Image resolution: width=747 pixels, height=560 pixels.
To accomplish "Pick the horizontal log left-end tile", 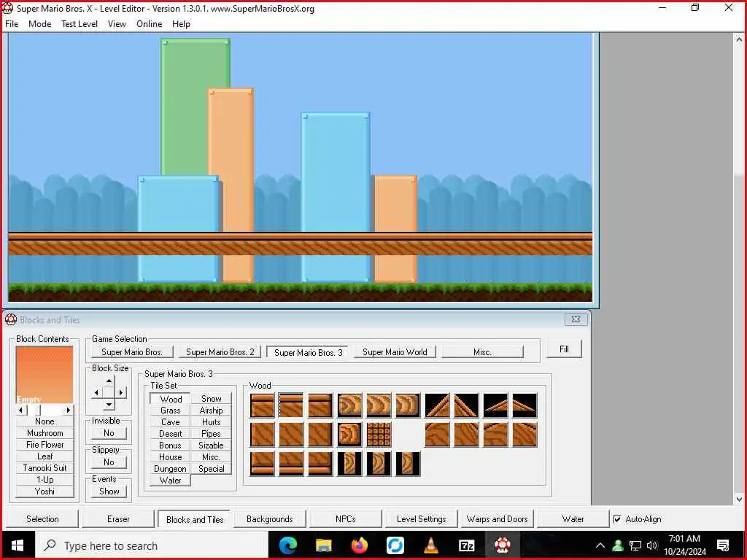I will point(349,405).
